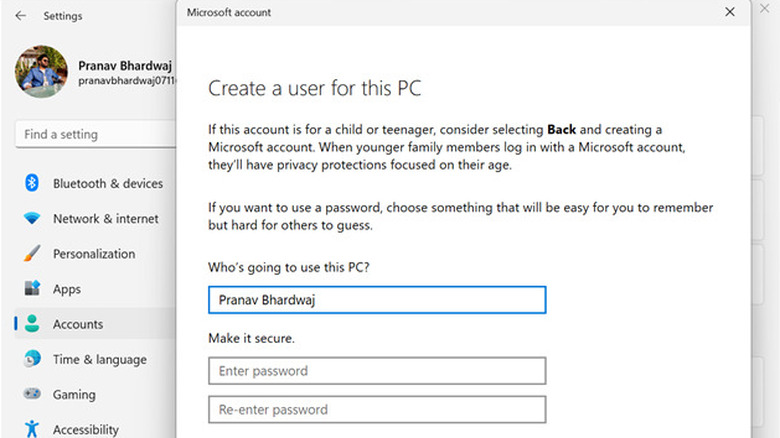780x438 pixels.
Task: Click the Pranav Bhardwaj profile picture
Action: tap(41, 72)
